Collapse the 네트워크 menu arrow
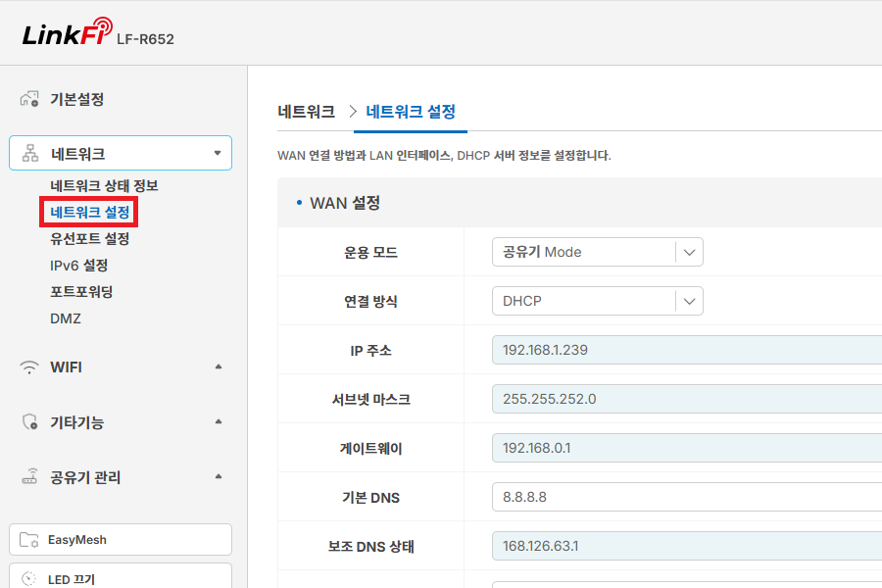The height and width of the screenshot is (588, 882). coord(218,153)
